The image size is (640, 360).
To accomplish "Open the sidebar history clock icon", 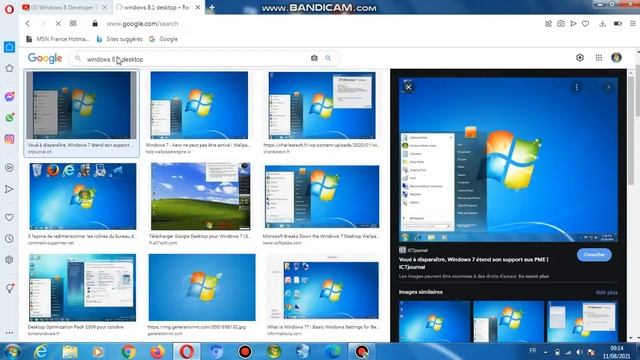I will 9,238.
